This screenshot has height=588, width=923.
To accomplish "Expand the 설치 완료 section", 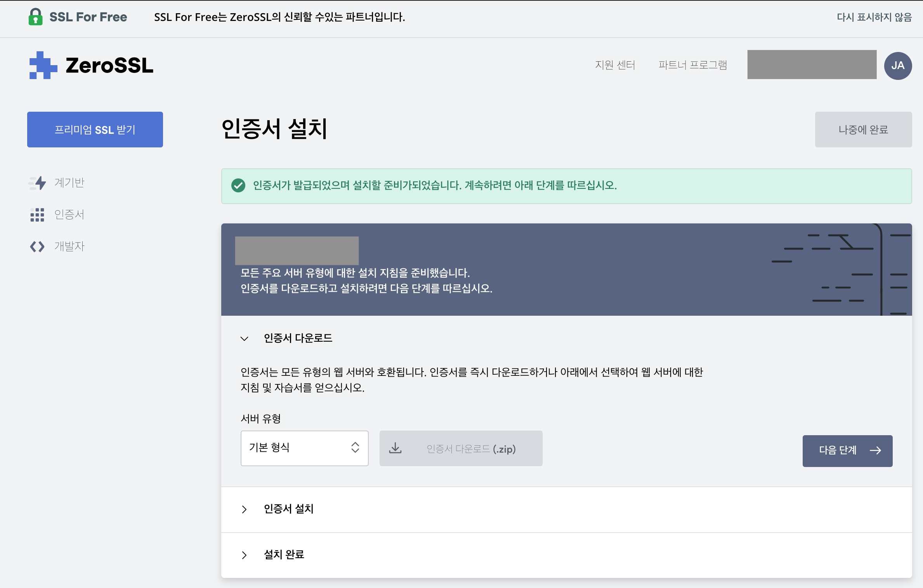I will (244, 555).
